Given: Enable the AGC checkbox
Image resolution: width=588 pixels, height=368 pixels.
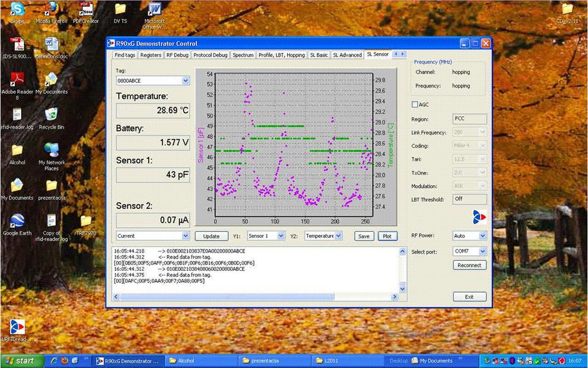Looking at the screenshot, I should tap(415, 105).
